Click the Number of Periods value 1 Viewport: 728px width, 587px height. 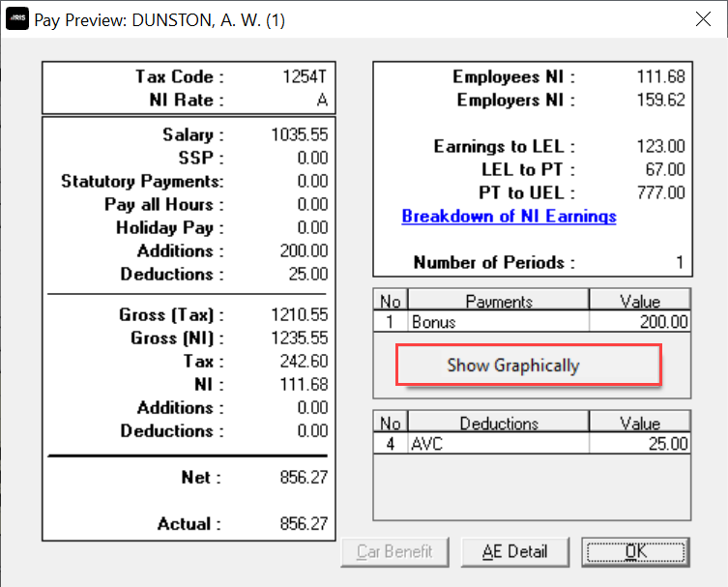click(x=680, y=262)
